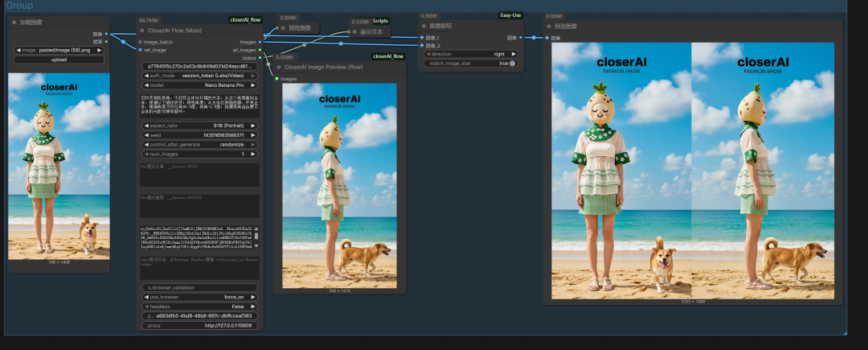The height and width of the screenshot is (350, 868).
Task: Click the 图像联结 node collapse dot
Action: (x=424, y=27)
